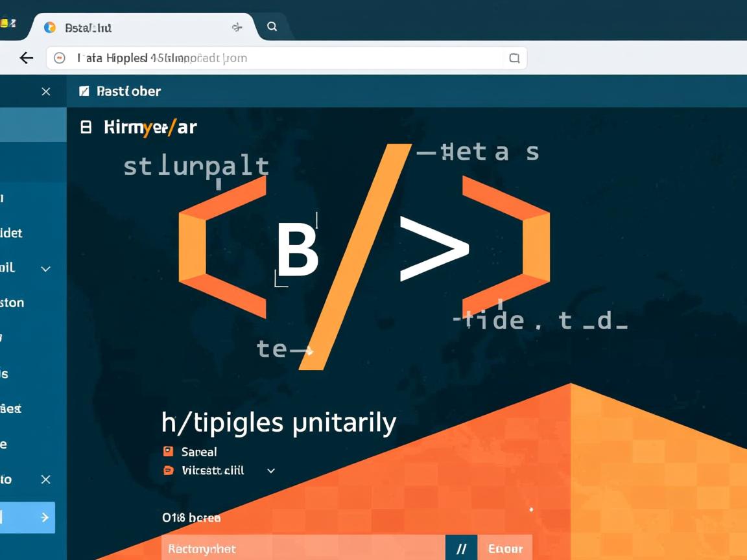Expand the 'oil' sidebar item chevron
The height and width of the screenshot is (560, 747).
tap(45, 268)
